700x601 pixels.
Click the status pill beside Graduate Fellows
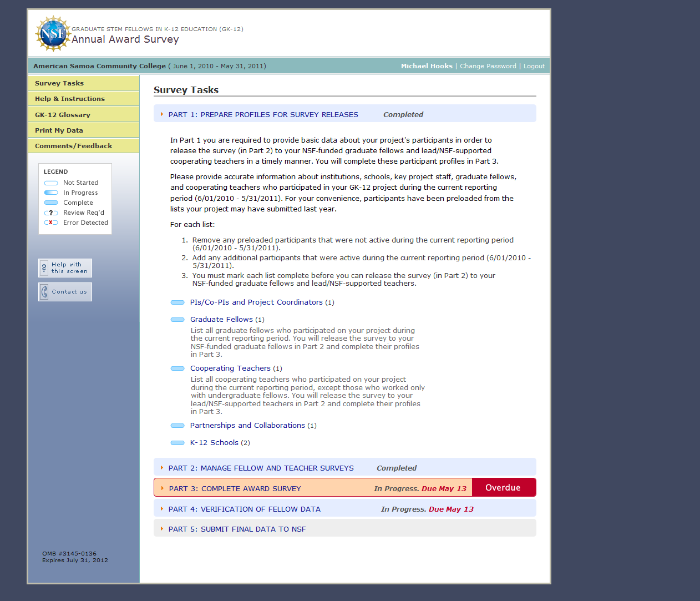177,320
